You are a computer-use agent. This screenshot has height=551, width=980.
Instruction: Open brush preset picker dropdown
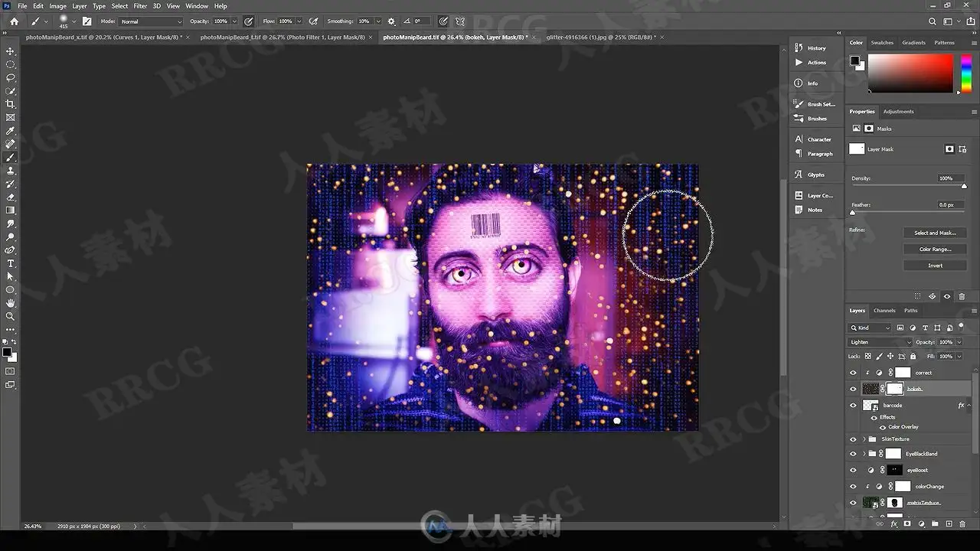click(74, 21)
